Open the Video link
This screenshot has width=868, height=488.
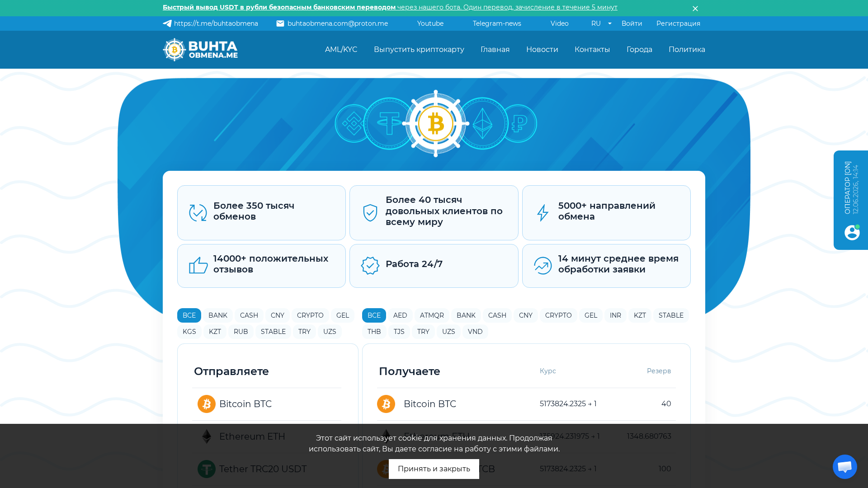[559, 23]
